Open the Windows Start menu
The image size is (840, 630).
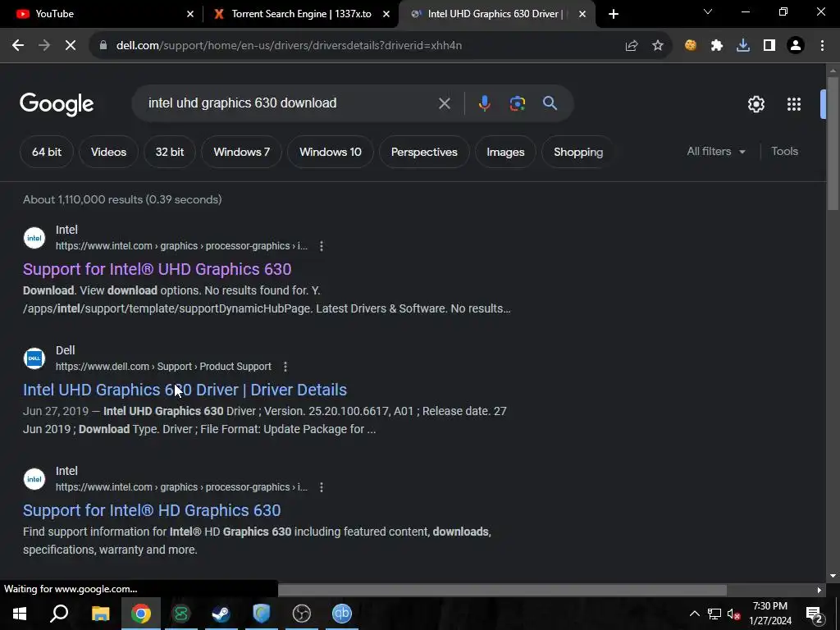click(x=20, y=614)
